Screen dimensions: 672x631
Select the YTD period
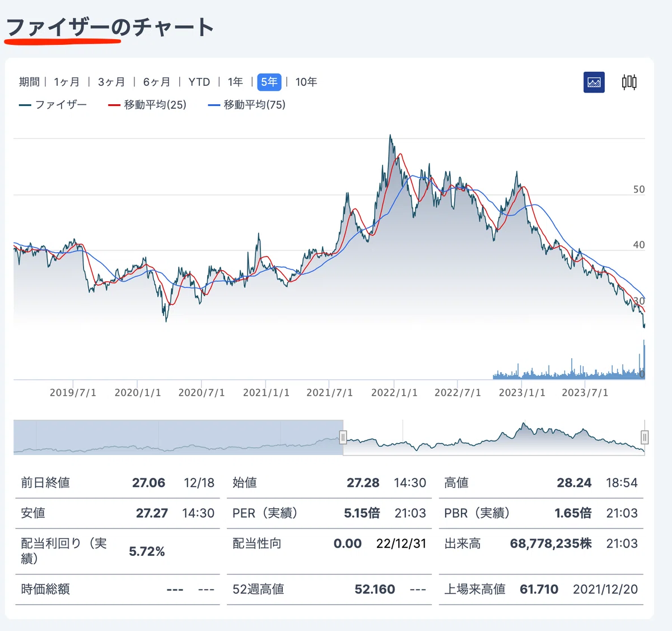pos(199,82)
